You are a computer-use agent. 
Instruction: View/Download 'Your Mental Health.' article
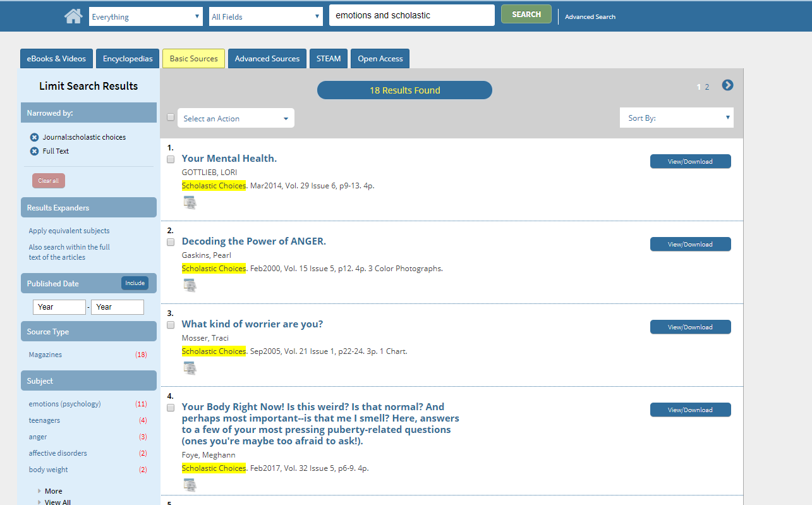coord(690,161)
